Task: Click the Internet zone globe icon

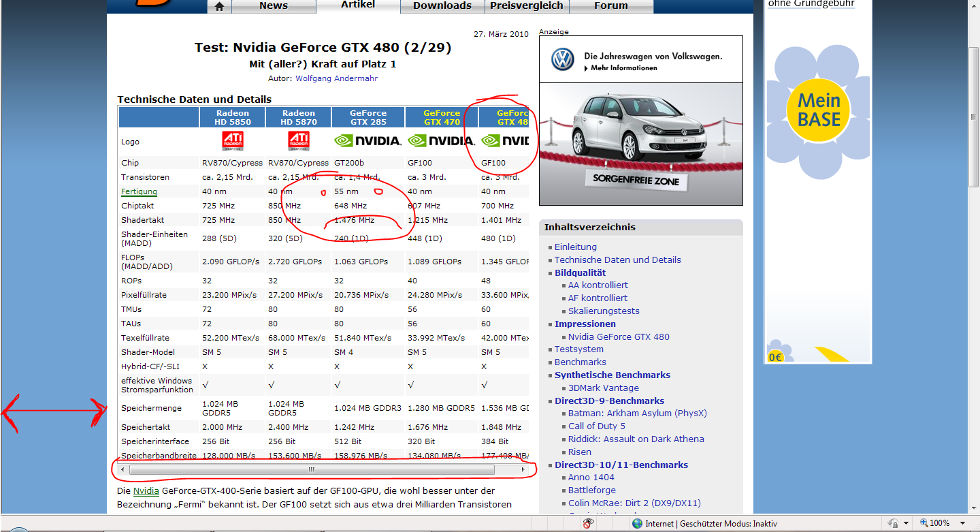Action: tap(637, 524)
